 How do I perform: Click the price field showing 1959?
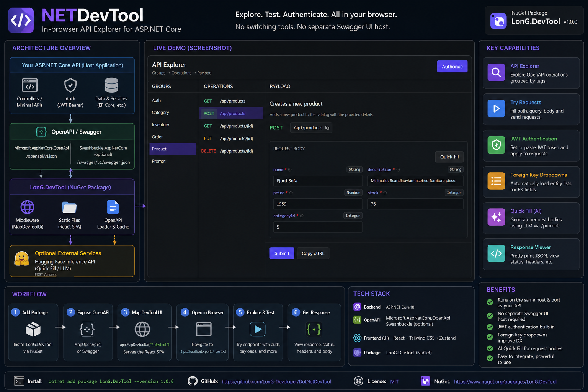(x=318, y=204)
